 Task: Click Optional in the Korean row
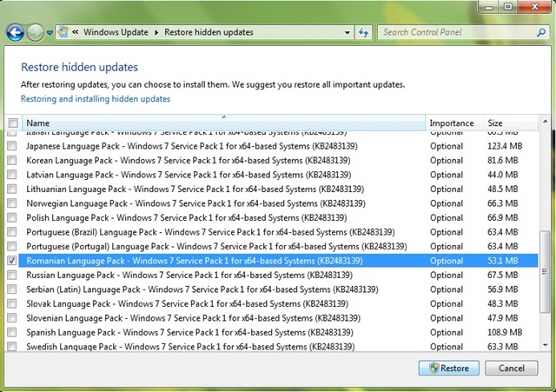[447, 160]
